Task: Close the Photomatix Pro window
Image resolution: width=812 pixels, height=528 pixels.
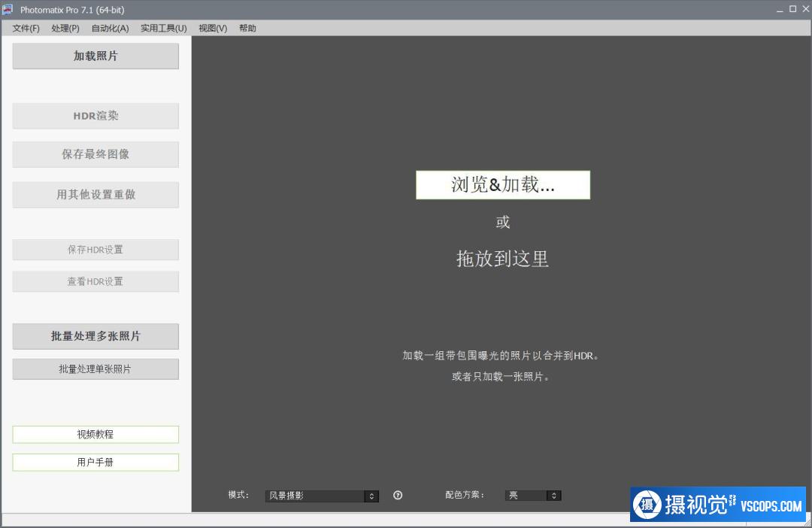Action: [806, 9]
